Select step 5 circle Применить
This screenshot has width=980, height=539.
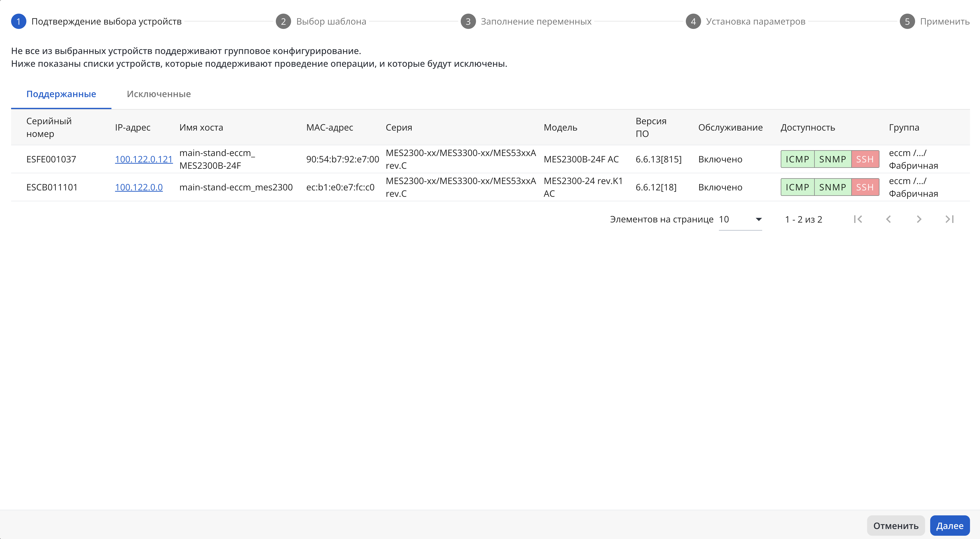pyautogui.click(x=907, y=21)
